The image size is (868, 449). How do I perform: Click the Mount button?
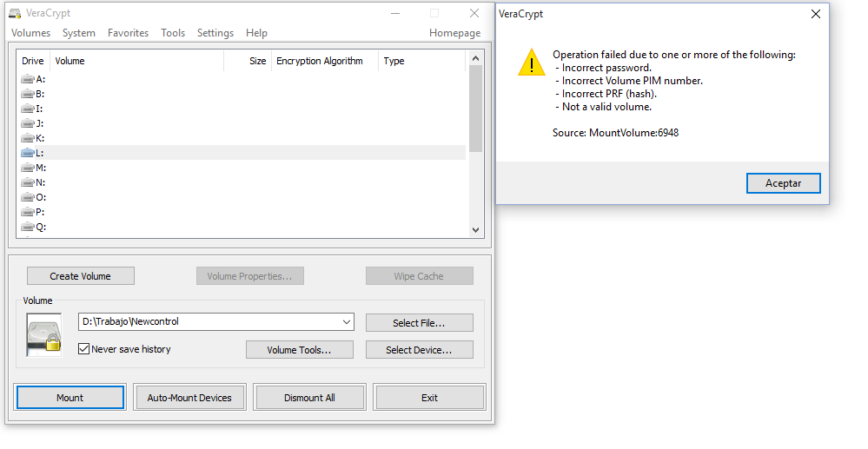70,398
